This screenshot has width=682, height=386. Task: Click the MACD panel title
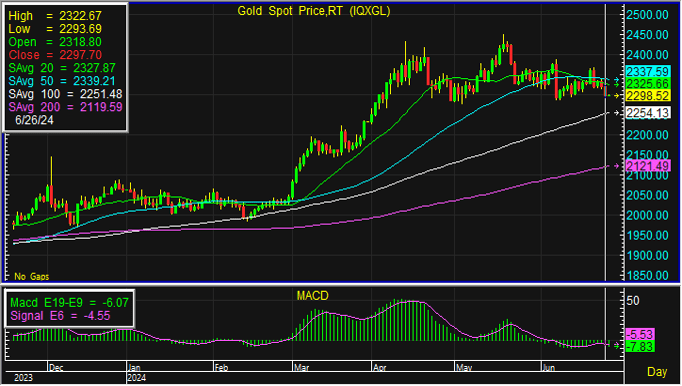(x=312, y=296)
